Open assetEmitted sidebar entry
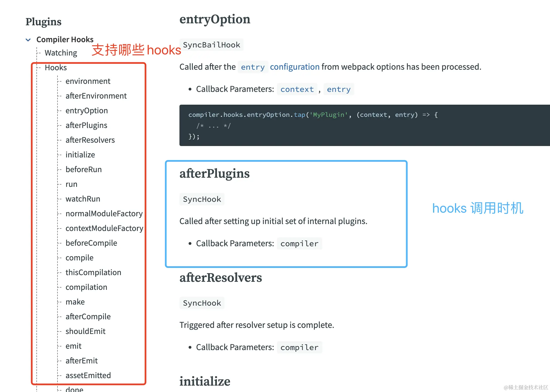The width and height of the screenshot is (550, 392). click(88, 375)
